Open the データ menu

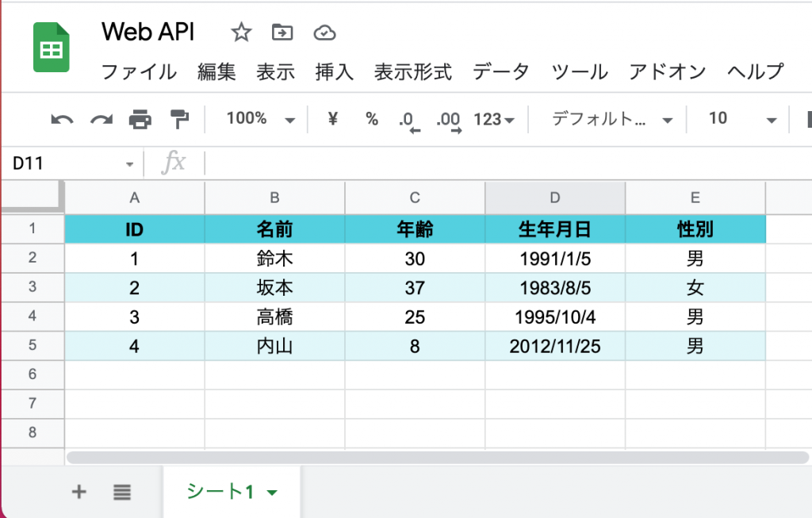[x=501, y=71]
